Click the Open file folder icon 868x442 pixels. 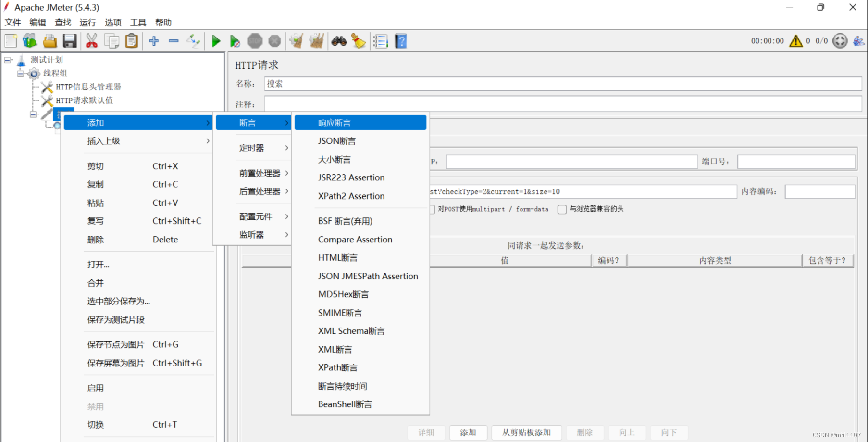coord(50,41)
